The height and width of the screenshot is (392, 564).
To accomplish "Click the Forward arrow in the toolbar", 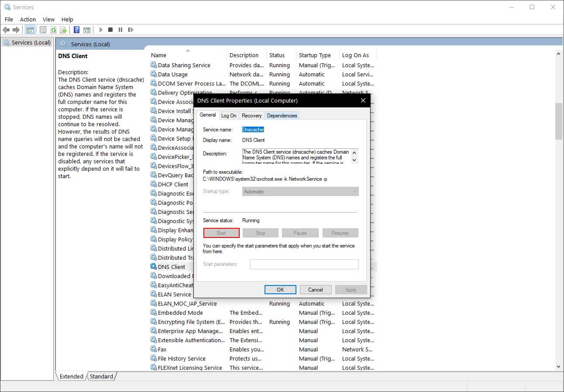I will (16, 30).
